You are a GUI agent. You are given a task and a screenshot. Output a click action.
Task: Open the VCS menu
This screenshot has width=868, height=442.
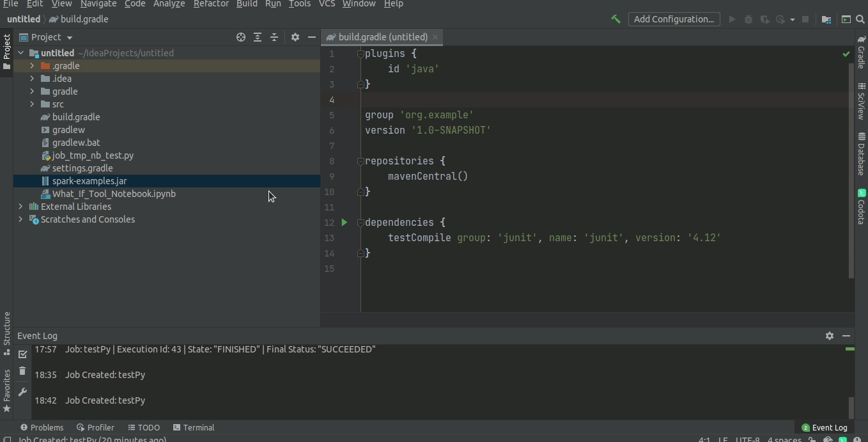[x=327, y=4]
